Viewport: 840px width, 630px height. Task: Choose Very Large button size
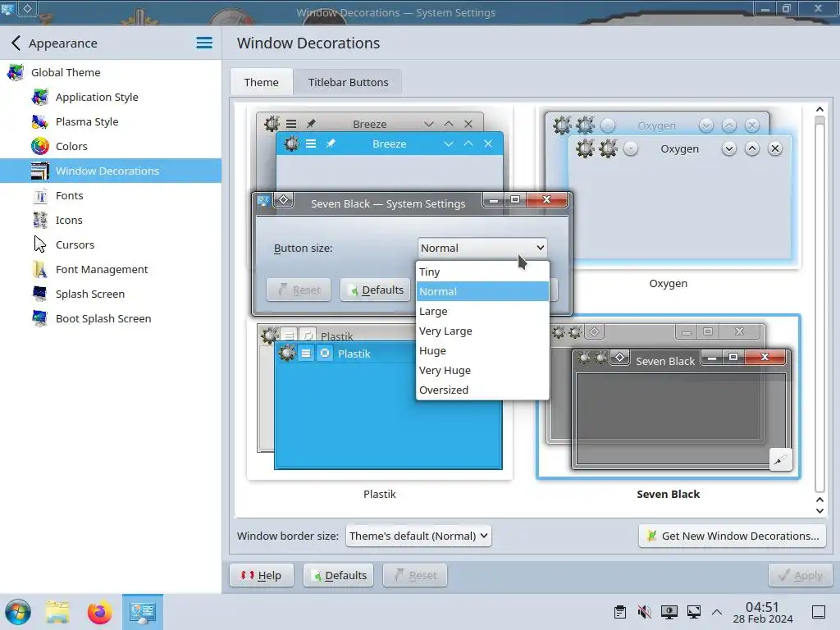[x=482, y=331]
